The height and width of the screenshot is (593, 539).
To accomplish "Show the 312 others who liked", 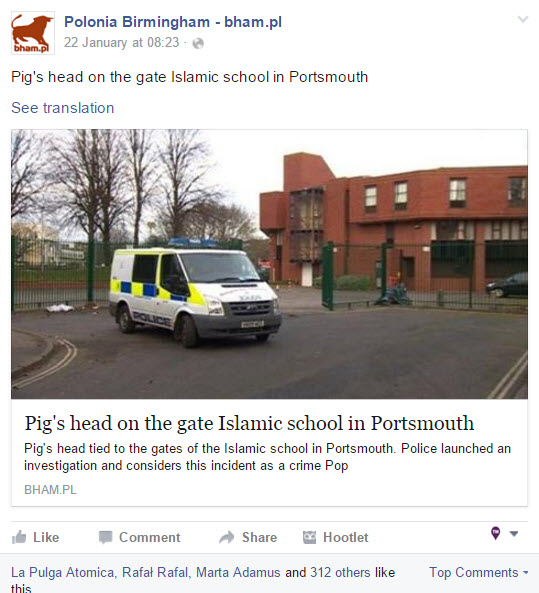I will 340,573.
